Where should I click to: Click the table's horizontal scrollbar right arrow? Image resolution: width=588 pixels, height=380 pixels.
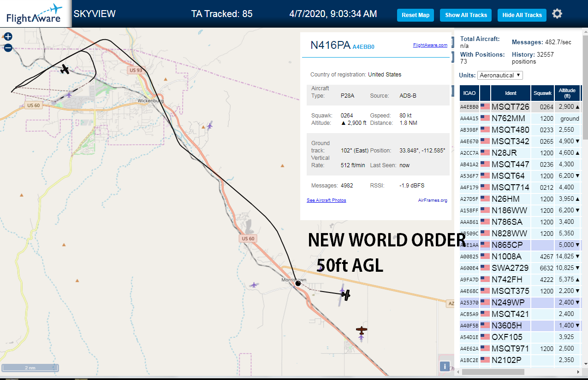click(x=578, y=372)
